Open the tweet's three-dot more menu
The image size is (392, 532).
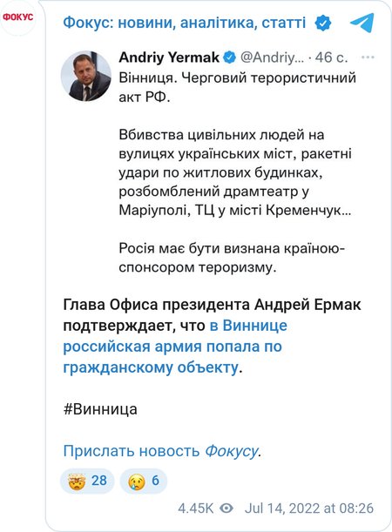[368, 57]
